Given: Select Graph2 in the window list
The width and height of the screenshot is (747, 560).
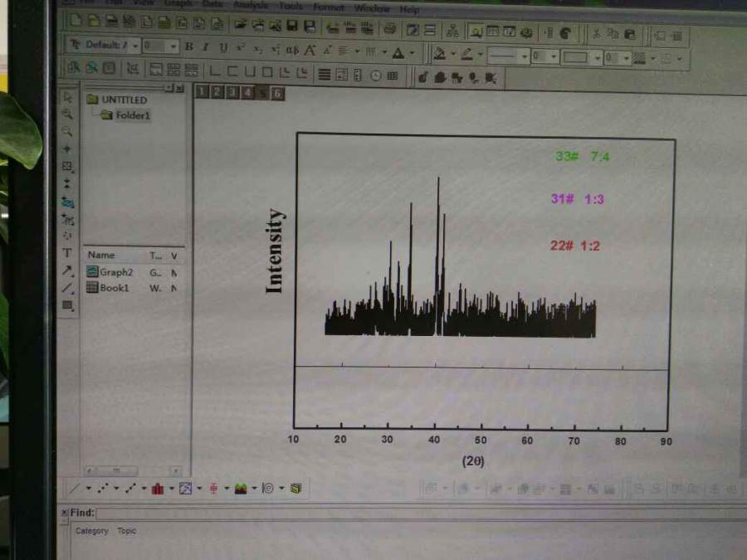Looking at the screenshot, I should point(110,272).
